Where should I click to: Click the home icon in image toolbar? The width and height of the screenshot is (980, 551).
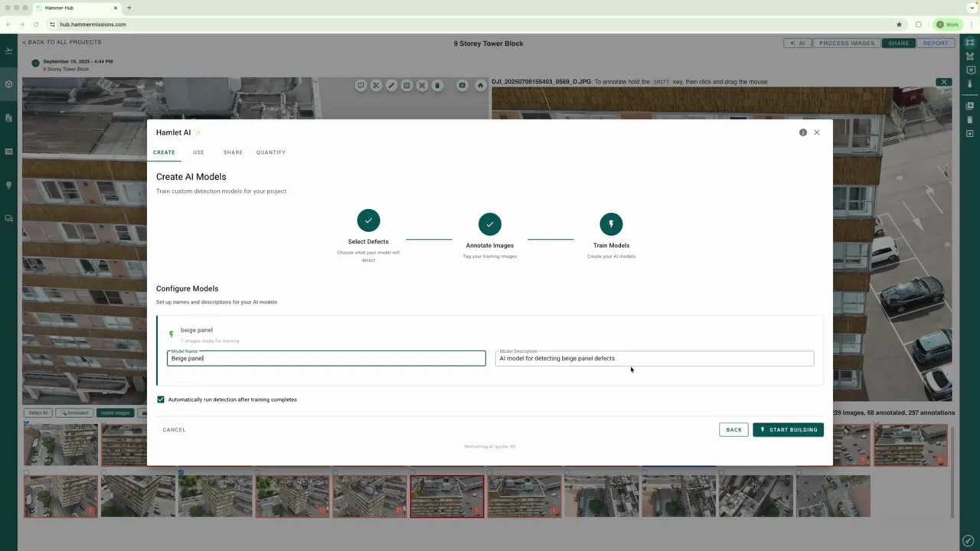(480, 85)
